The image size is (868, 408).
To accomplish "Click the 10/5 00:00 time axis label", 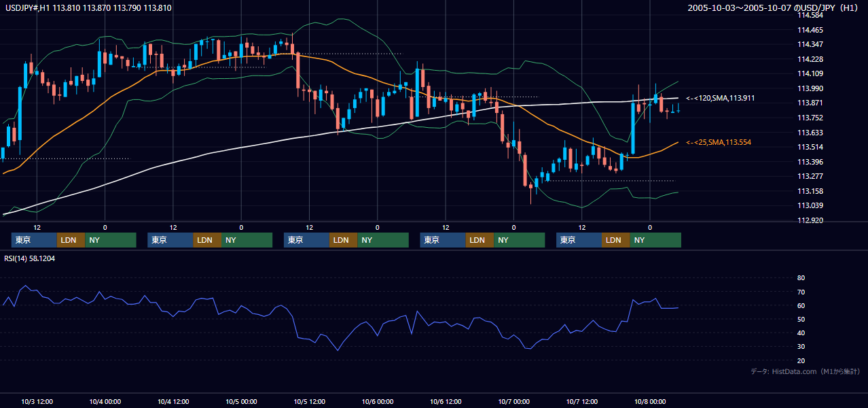I will (242, 401).
